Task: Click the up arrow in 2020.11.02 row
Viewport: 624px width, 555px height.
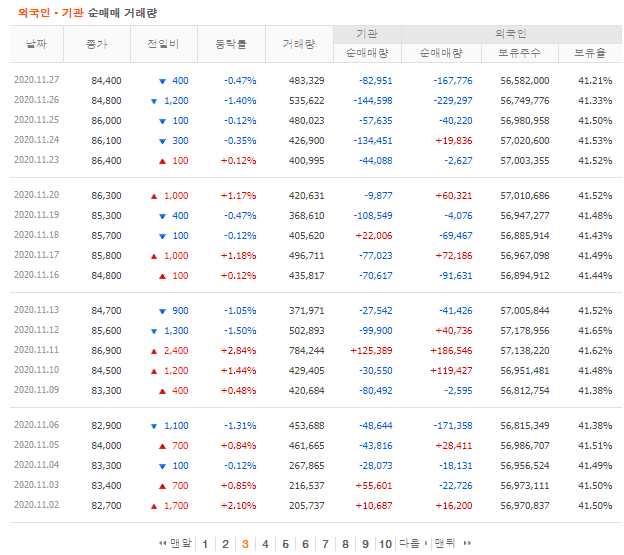Action: tap(154, 506)
